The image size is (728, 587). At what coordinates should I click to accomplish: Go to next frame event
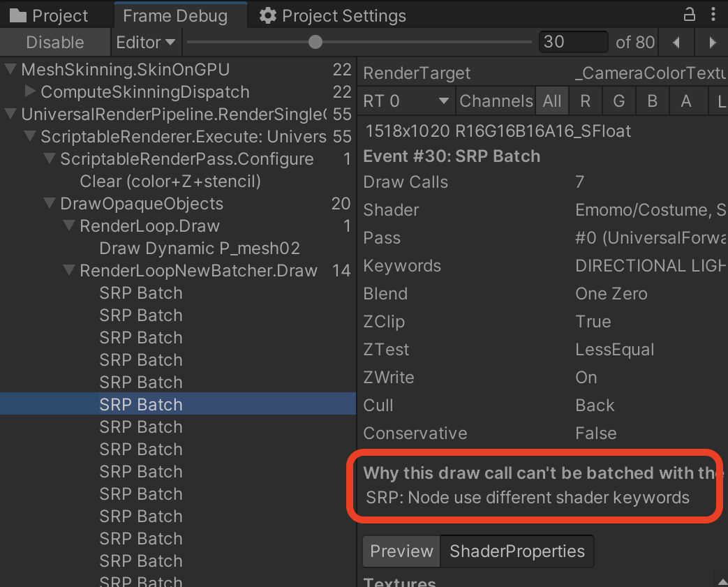pos(712,43)
